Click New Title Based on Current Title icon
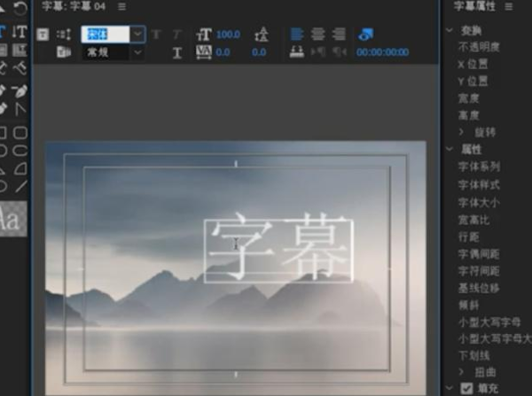This screenshot has width=532, height=396. (43, 35)
